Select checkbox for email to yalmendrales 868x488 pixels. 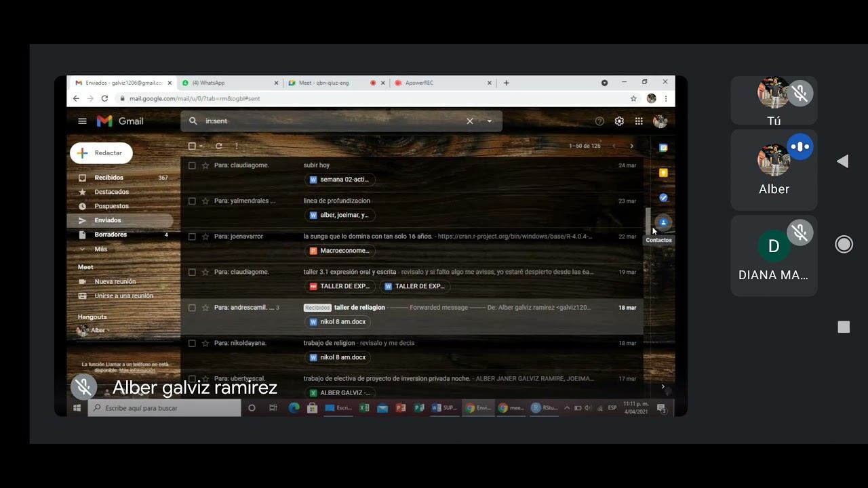(x=192, y=201)
